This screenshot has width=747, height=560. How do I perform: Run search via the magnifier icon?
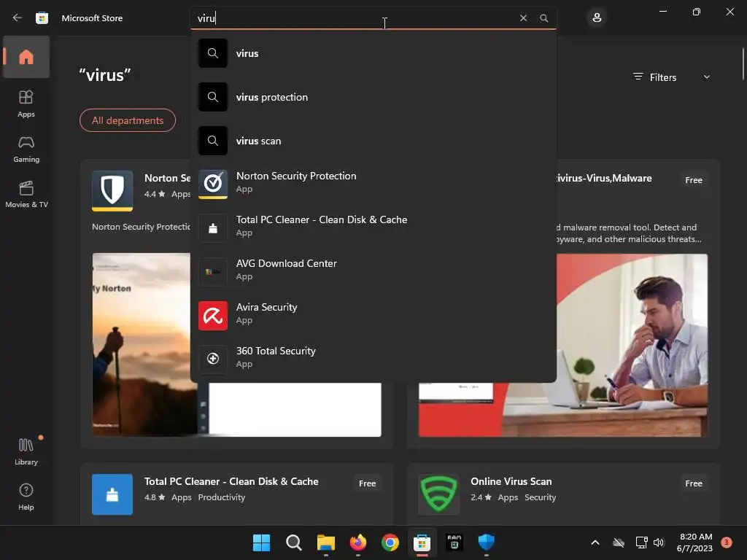tap(543, 18)
